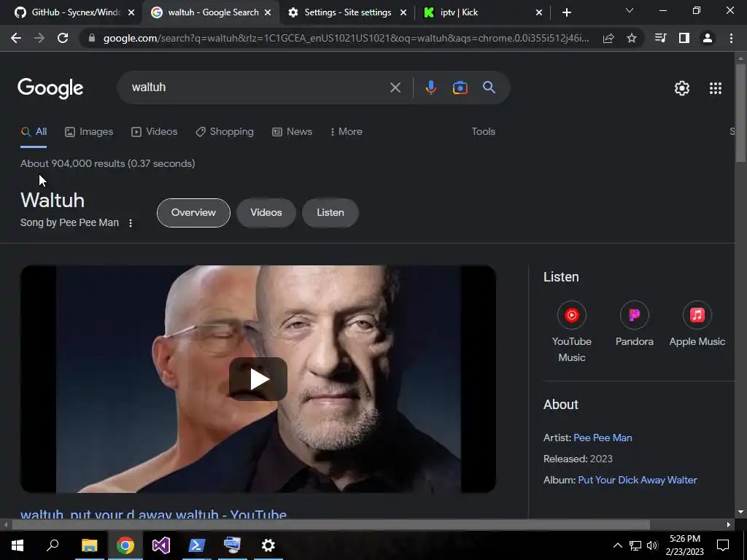The height and width of the screenshot is (560, 747).
Task: Open more options next to Song by Pee Pee Man
Action: coord(131,223)
